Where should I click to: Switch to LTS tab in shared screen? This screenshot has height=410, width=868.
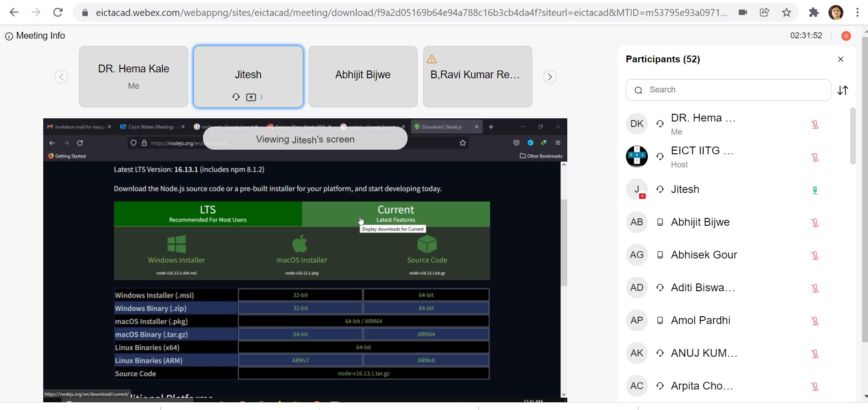pyautogui.click(x=208, y=214)
